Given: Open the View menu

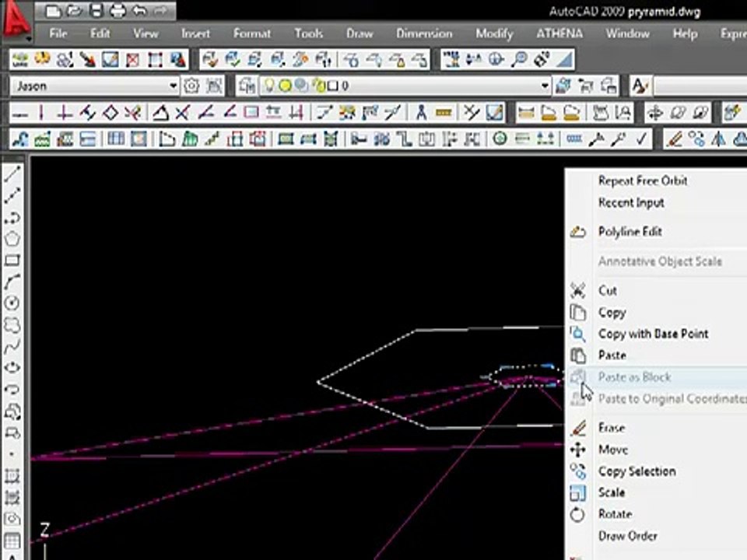Looking at the screenshot, I should [146, 33].
